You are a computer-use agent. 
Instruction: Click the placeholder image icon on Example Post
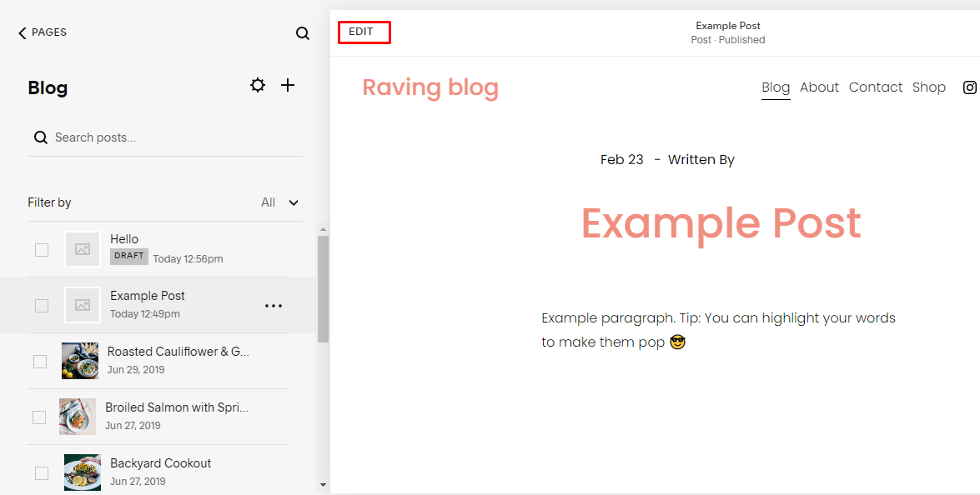coord(82,305)
